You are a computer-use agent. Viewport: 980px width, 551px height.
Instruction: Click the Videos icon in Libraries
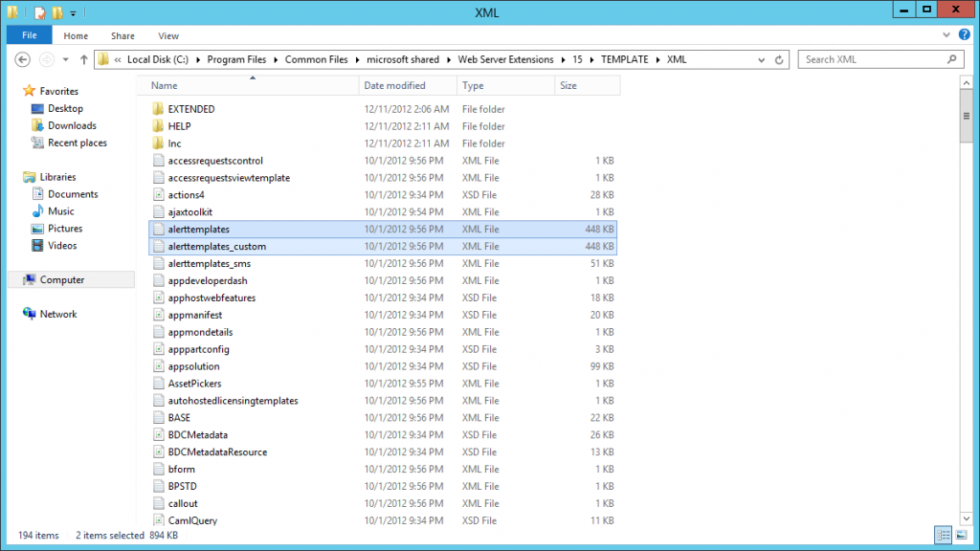(37, 246)
